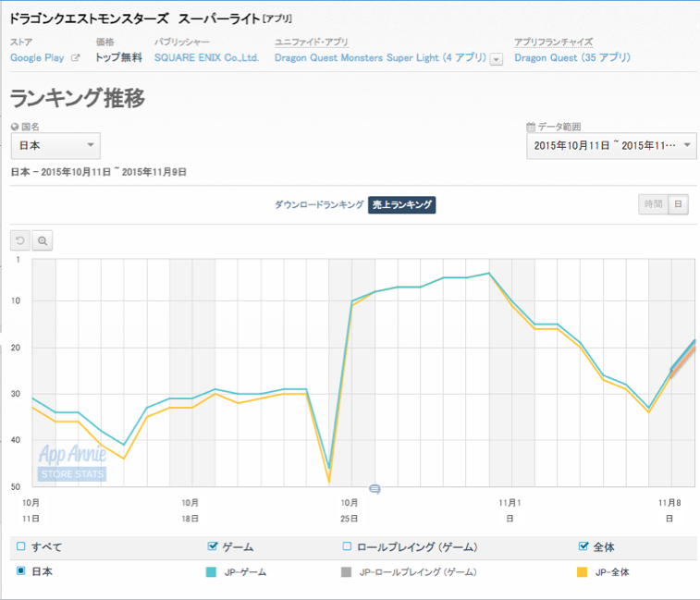Click the reset zoom undo icon
Screen dimensions: 700x600
(20, 240)
